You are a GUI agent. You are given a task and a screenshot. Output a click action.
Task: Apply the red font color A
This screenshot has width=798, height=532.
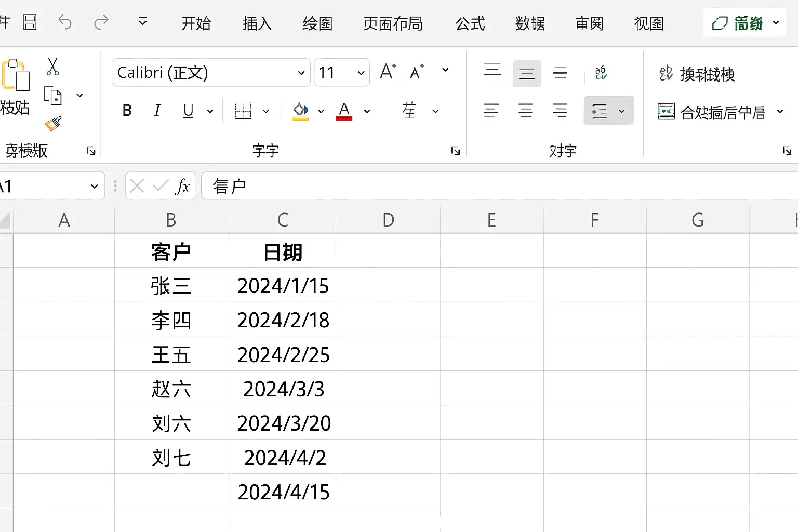tap(344, 111)
